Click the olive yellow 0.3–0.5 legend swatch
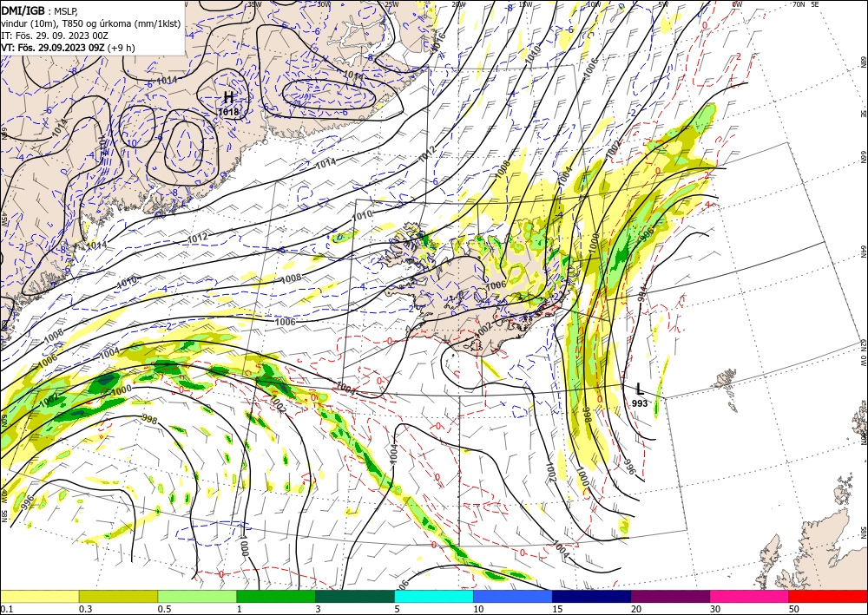The width and height of the screenshot is (868, 615). coord(118,596)
